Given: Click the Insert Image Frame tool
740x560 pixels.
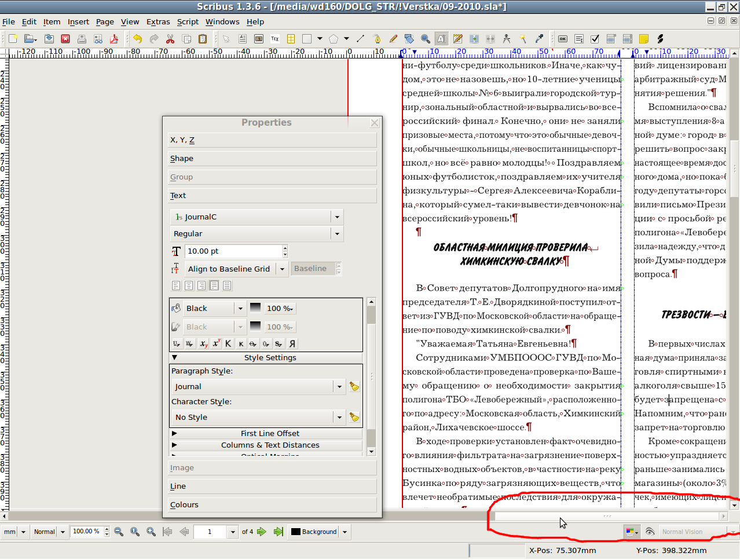Looking at the screenshot, I should click(259, 39).
